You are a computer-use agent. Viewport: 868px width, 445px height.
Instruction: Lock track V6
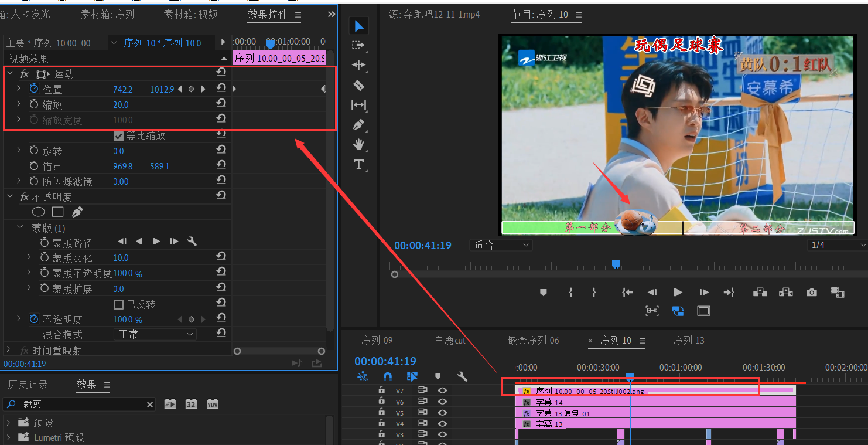[382, 402]
